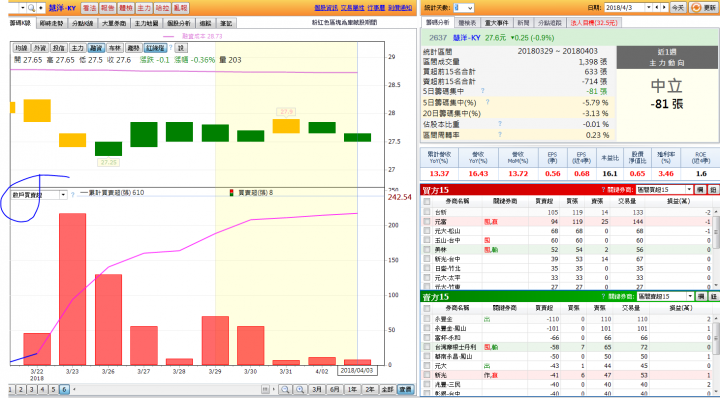Toggle the 外資 indicator button
This screenshot has height=398, width=720.
pos(39,48)
